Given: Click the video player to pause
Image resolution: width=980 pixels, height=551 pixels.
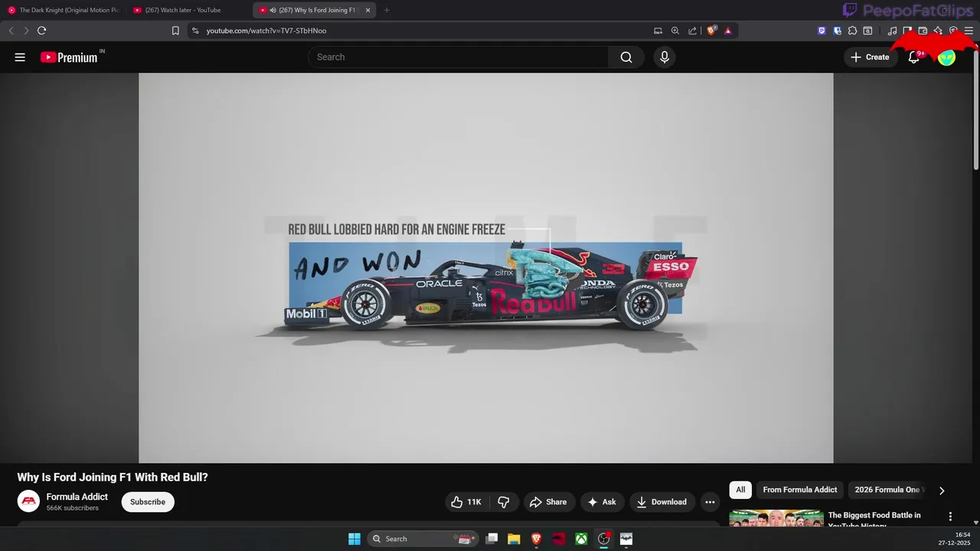Looking at the screenshot, I should pos(485,268).
